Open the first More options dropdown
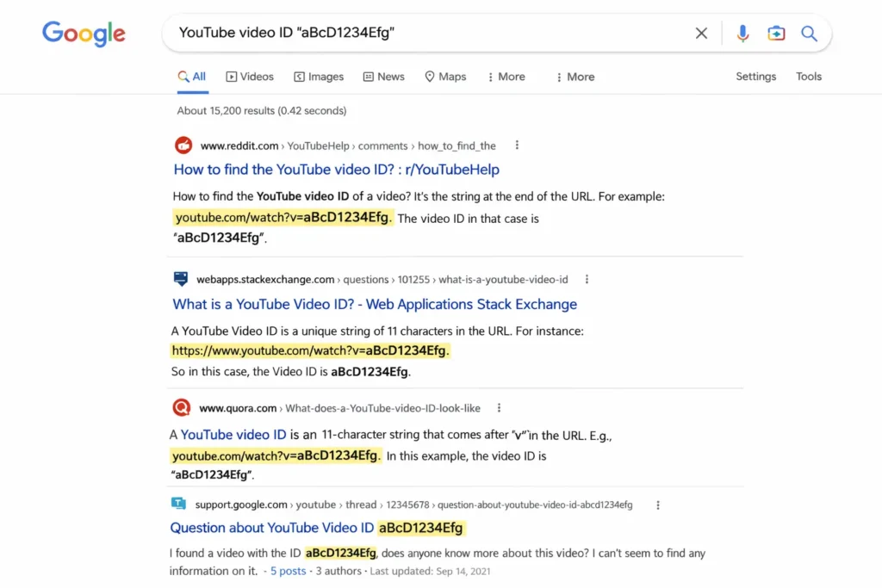882x588 pixels. click(x=506, y=77)
